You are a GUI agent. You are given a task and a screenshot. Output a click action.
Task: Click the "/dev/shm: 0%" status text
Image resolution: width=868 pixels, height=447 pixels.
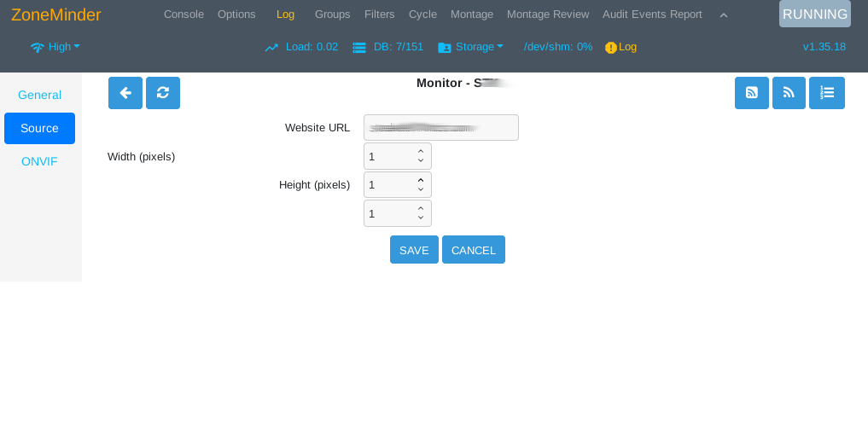point(558,47)
